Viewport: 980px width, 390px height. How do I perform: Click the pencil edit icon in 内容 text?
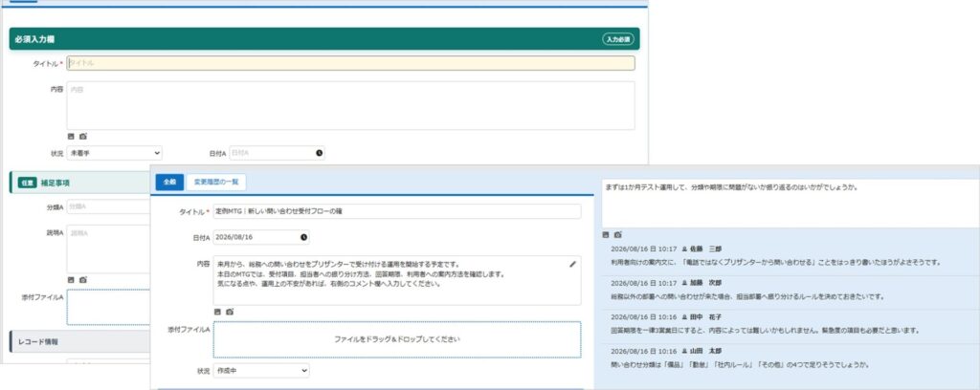(572, 264)
